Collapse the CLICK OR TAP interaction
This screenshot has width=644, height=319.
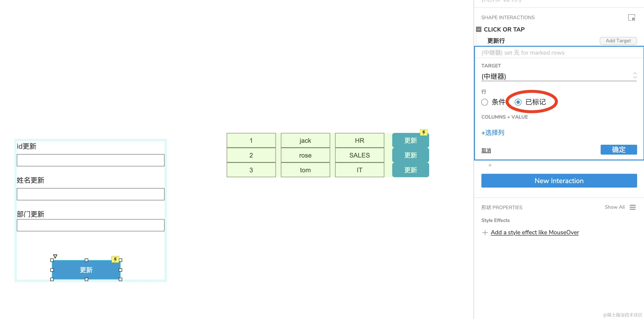coord(478,30)
